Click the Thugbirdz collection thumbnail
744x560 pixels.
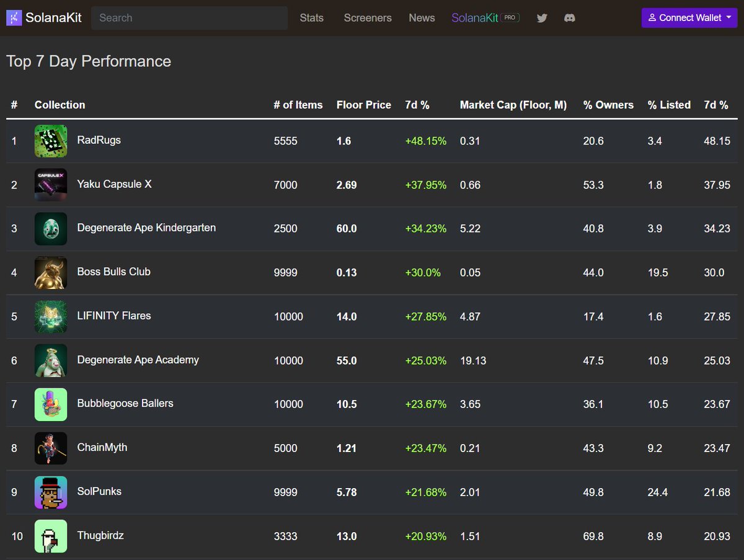pos(51,536)
